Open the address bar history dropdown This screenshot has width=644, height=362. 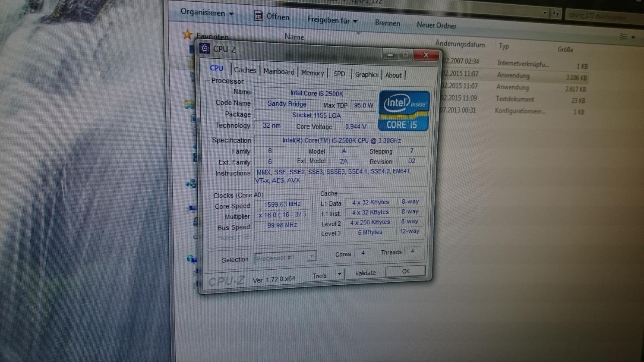tap(545, 13)
